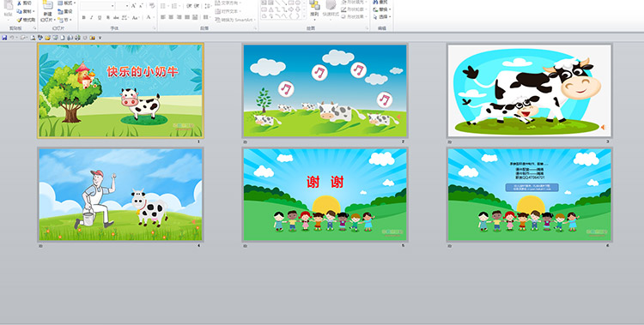Click the Save icon in quick access toolbar

(4, 38)
